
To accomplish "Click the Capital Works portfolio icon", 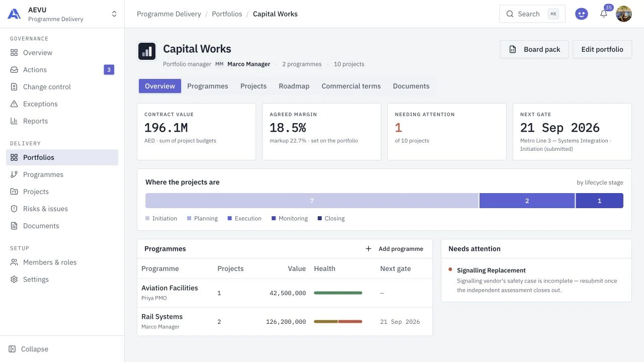I will click(147, 51).
